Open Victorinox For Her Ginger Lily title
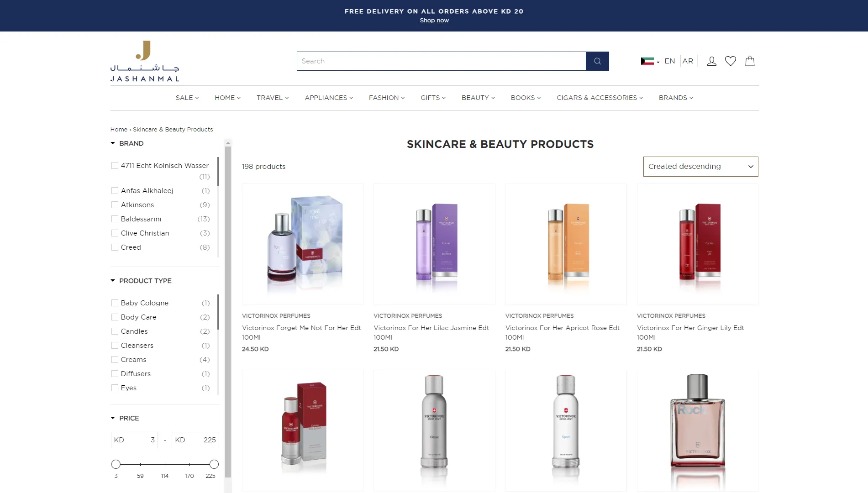868x493 pixels. point(690,333)
